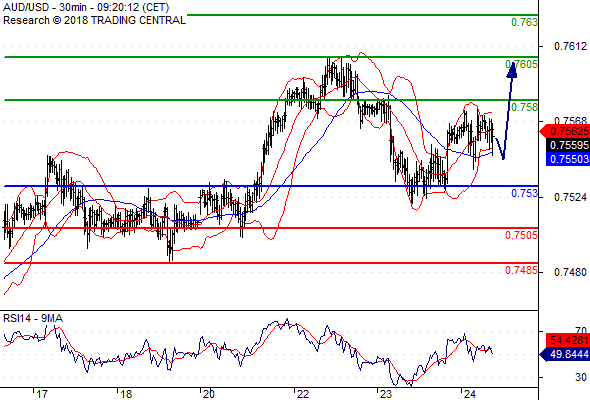Screen dimensions: 590x400
Task: Click the RSI14 - 9MA indicator title
Action: point(33,319)
